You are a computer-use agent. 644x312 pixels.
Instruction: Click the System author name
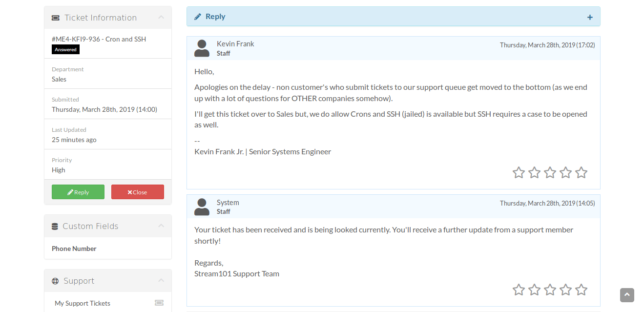228,202
